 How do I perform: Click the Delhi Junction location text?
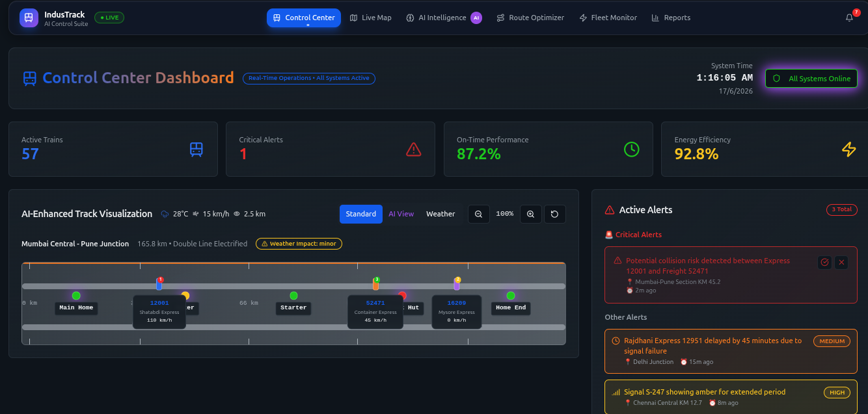pos(653,362)
